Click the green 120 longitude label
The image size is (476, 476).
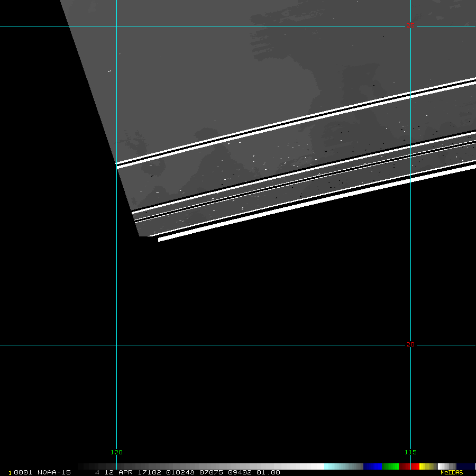[116, 452]
